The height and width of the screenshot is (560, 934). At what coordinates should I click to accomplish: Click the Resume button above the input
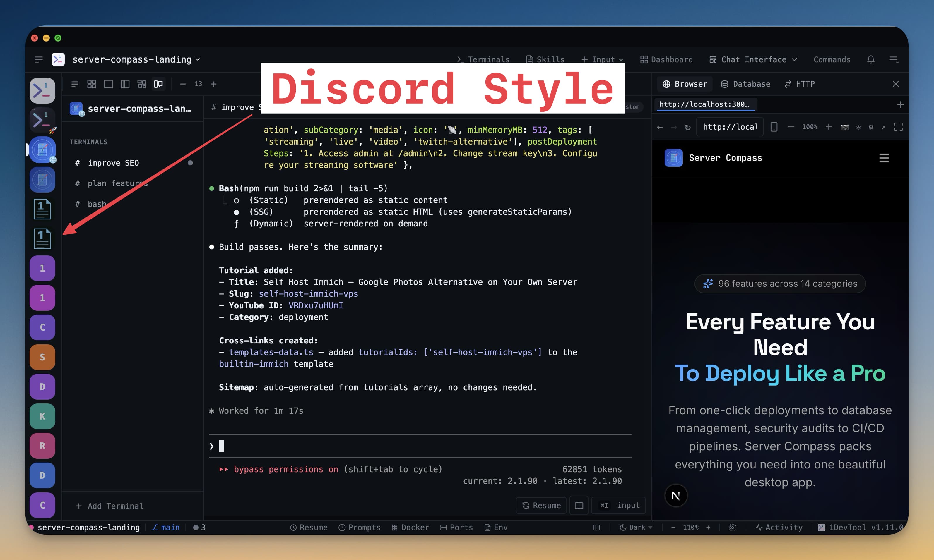[x=541, y=505]
